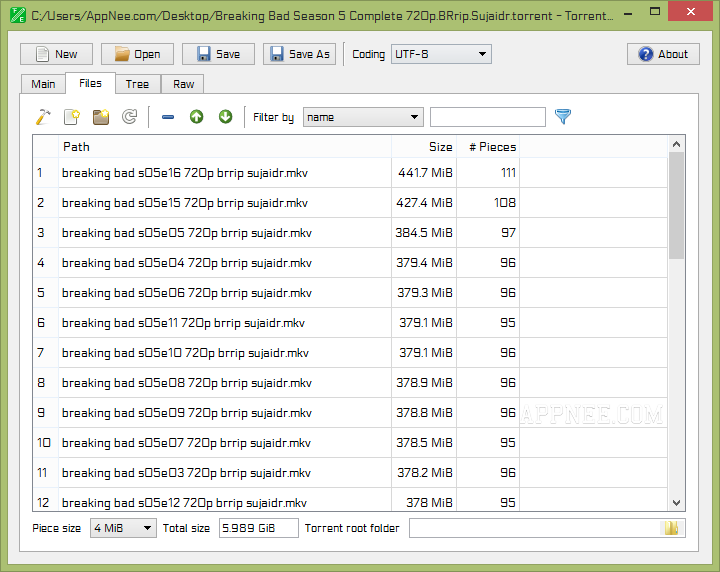Click the 378.9 MiB size cell

(424, 382)
